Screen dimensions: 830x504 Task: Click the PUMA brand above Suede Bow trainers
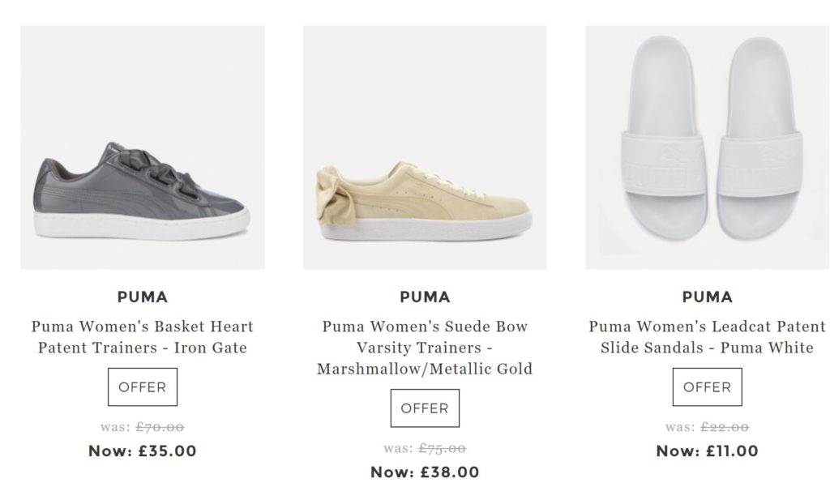point(425,297)
